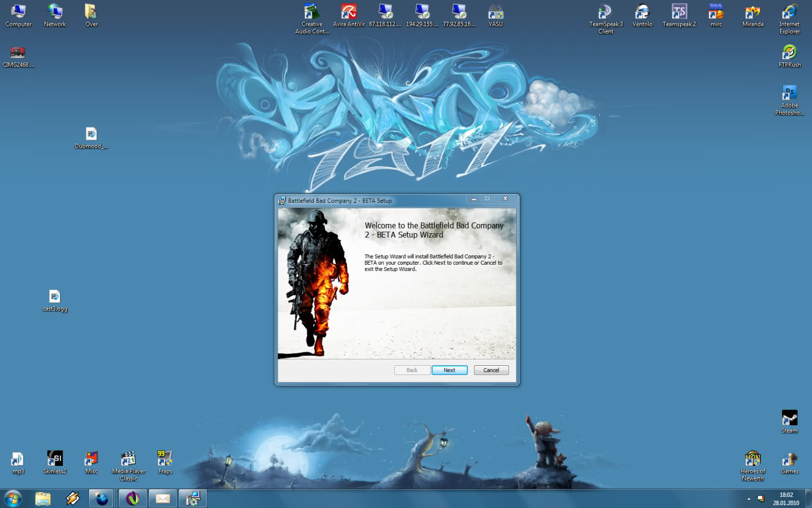Select the FTPRush shortcut icon

pos(789,57)
